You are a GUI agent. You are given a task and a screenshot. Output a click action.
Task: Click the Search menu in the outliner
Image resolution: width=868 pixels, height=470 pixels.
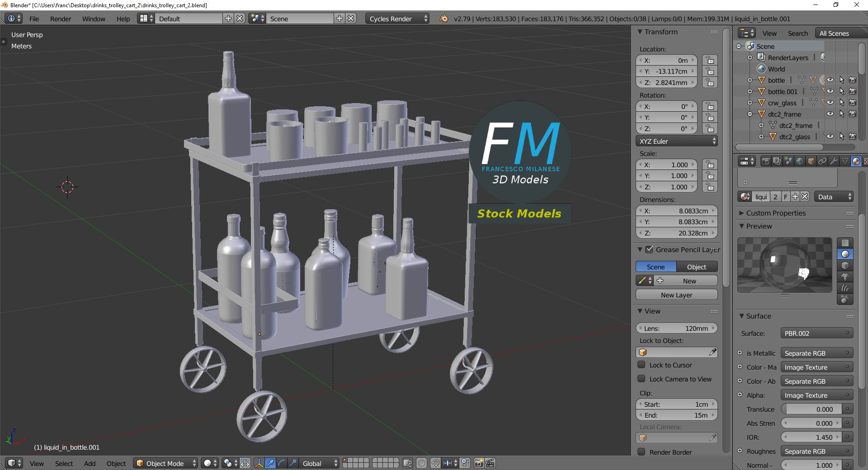797,33
